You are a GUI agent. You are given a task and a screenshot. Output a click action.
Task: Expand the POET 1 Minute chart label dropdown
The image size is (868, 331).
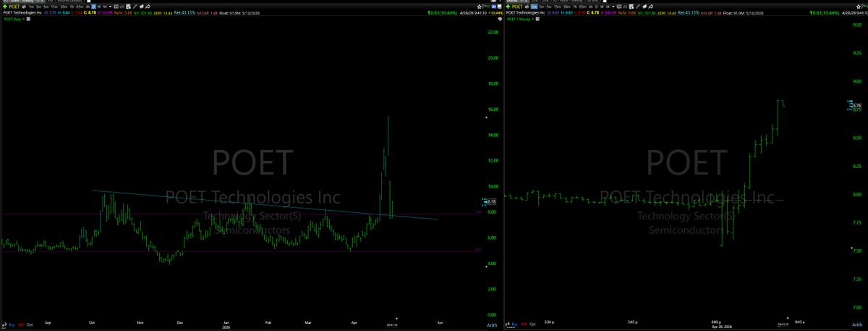click(533, 19)
